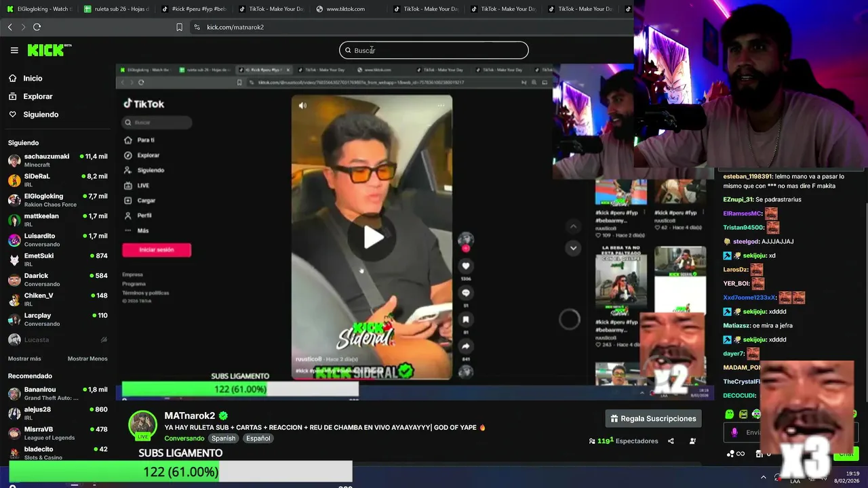This screenshot has width=868, height=488.
Task: Select LIVE in TikTok sidebar
Action: (137, 185)
